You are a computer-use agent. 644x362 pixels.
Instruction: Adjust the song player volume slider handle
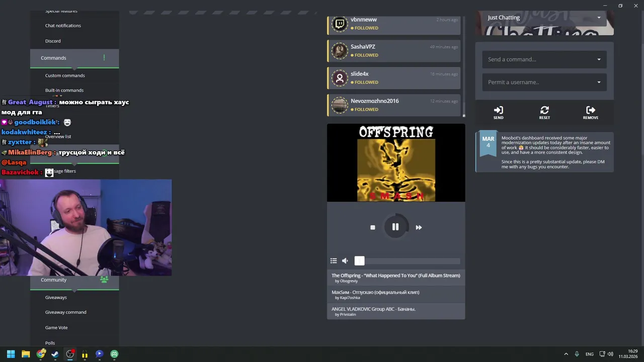tap(359, 260)
